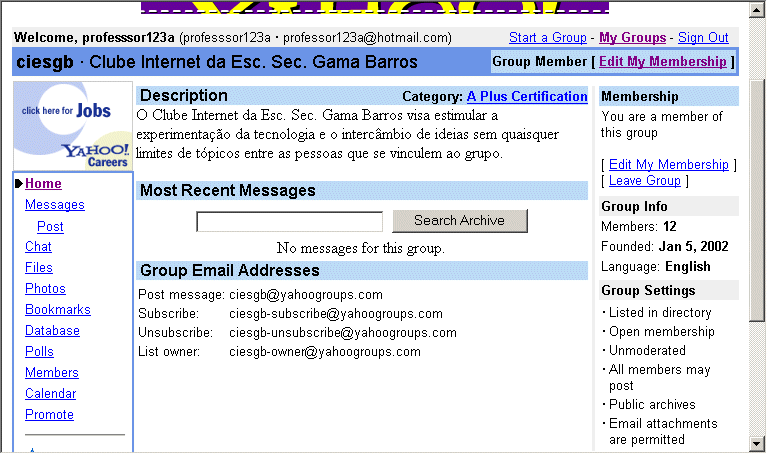
Task: Click Edit My Membership in blue header
Action: [x=662, y=62]
